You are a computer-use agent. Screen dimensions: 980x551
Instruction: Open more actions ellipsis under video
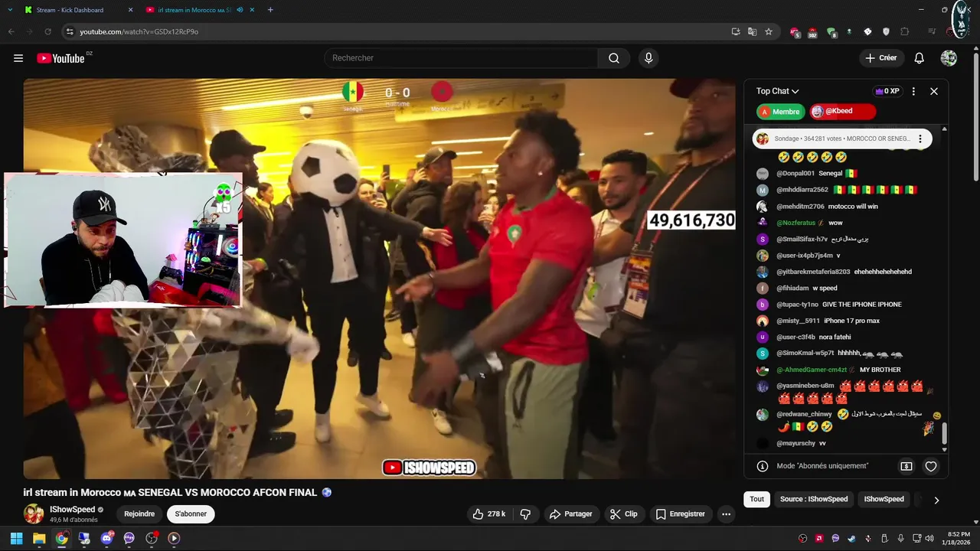click(726, 514)
